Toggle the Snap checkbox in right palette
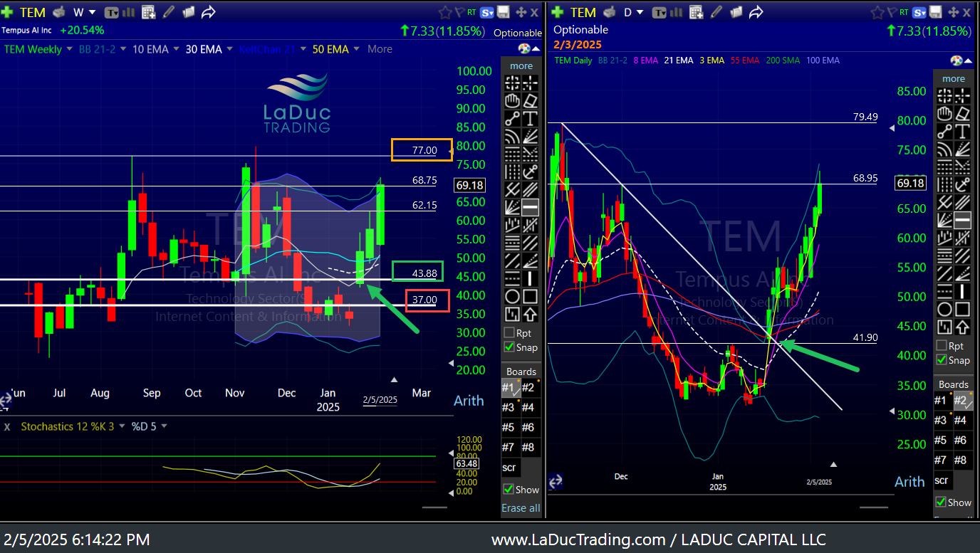The image size is (980, 553). coord(942,359)
